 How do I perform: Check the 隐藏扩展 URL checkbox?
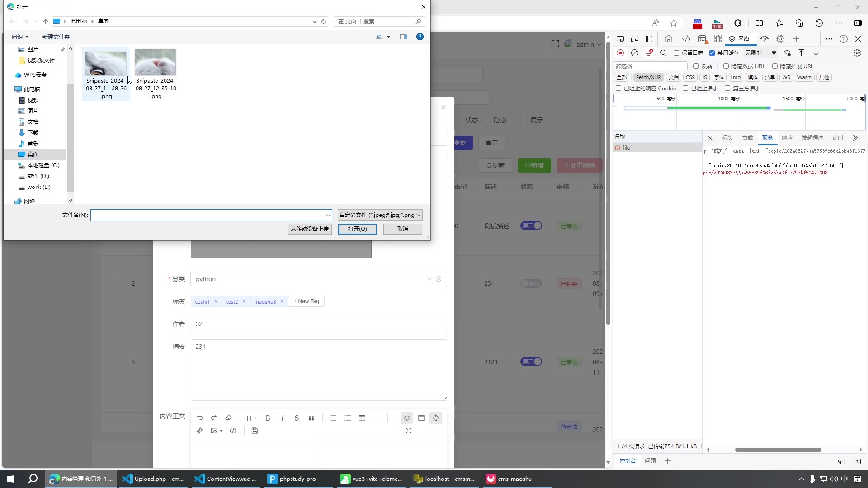click(x=775, y=66)
